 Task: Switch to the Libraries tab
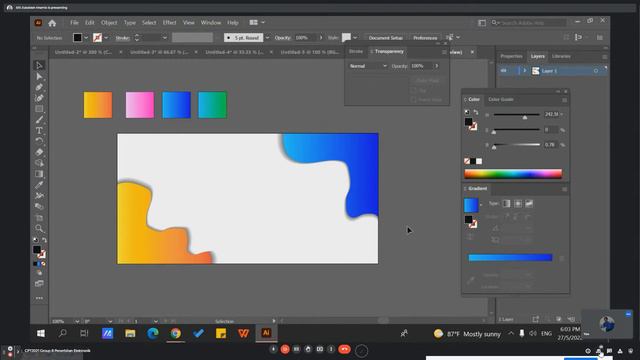point(561,56)
